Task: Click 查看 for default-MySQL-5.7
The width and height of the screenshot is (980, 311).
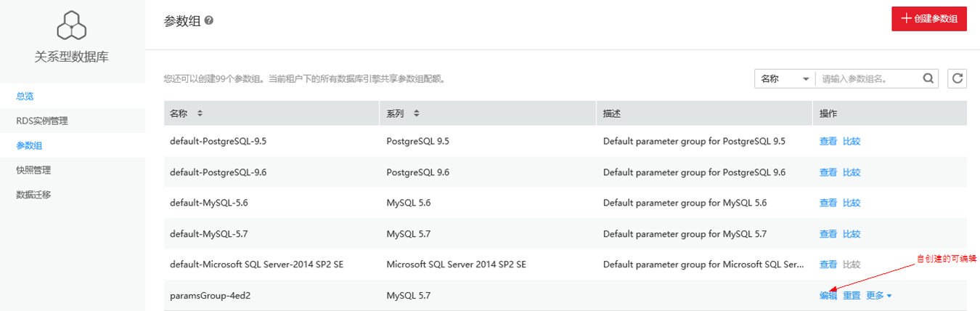Action: pos(828,234)
